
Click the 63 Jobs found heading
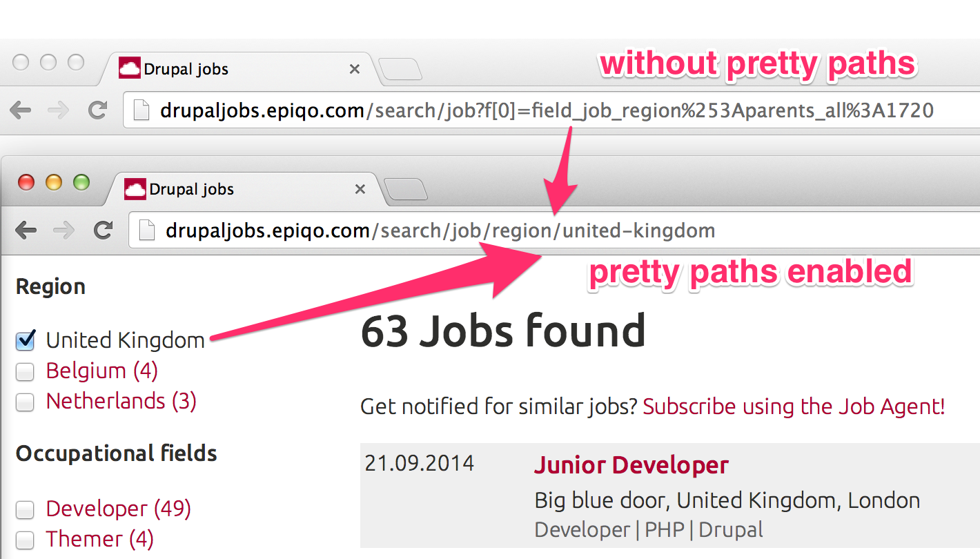coord(503,331)
